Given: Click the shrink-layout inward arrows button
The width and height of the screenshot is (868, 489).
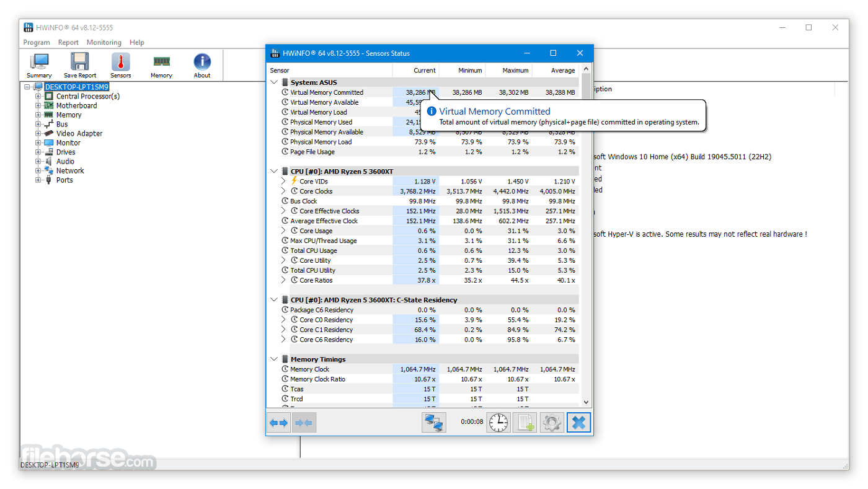Looking at the screenshot, I should 304,423.
